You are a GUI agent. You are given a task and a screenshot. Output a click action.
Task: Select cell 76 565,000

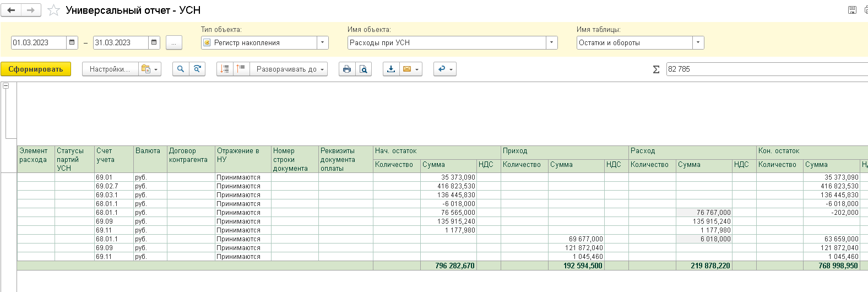(x=448, y=213)
